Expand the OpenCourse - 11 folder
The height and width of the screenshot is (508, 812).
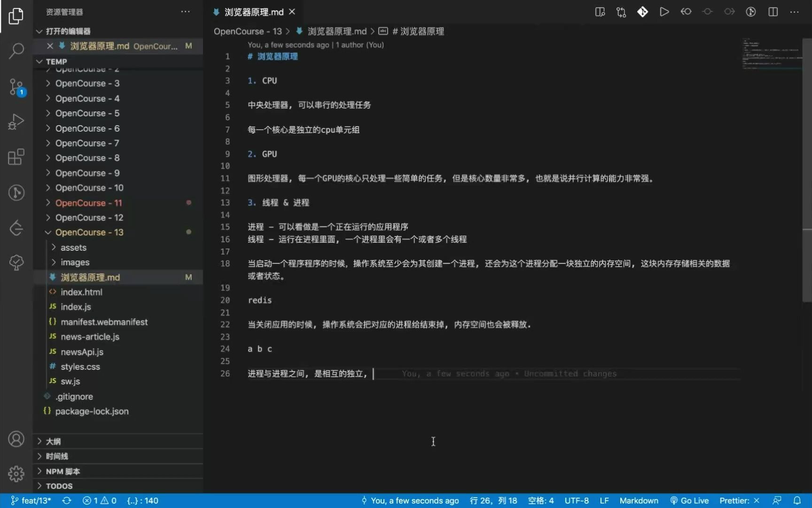point(117,203)
